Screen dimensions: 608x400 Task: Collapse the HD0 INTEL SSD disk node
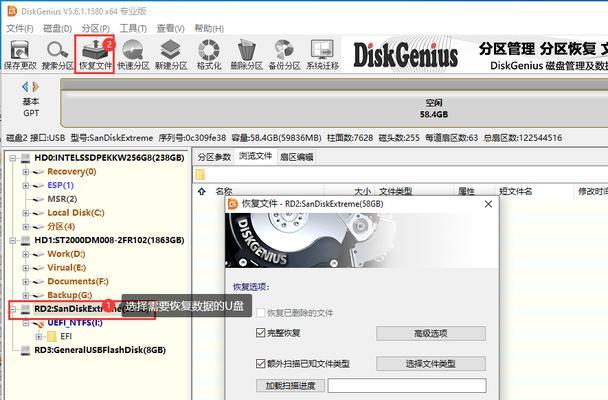point(13,158)
